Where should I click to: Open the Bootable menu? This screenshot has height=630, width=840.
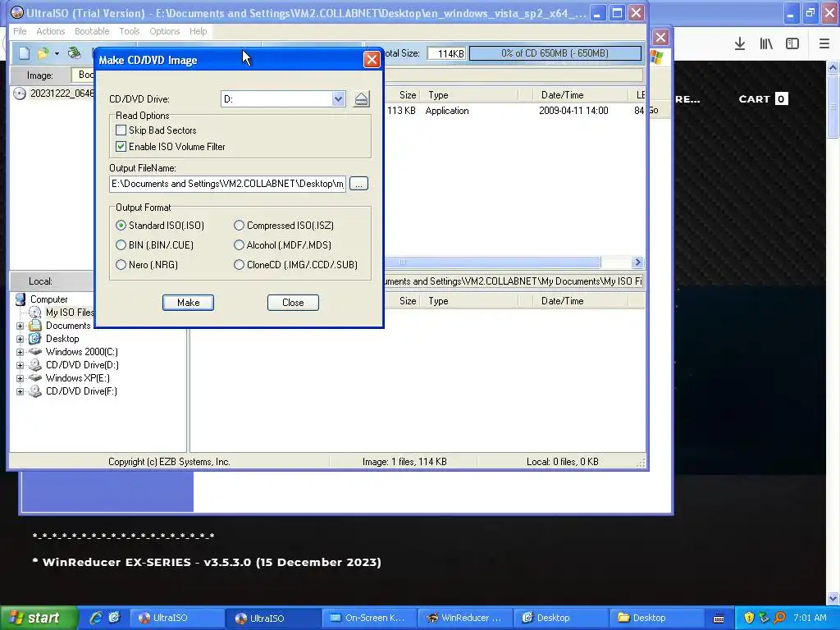92,31
